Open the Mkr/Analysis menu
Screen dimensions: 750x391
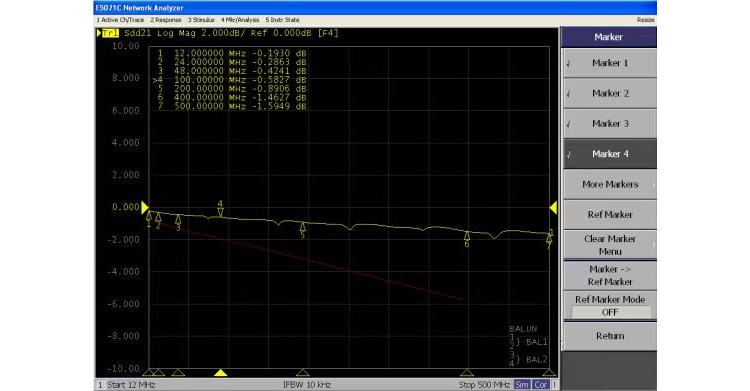click(x=240, y=20)
